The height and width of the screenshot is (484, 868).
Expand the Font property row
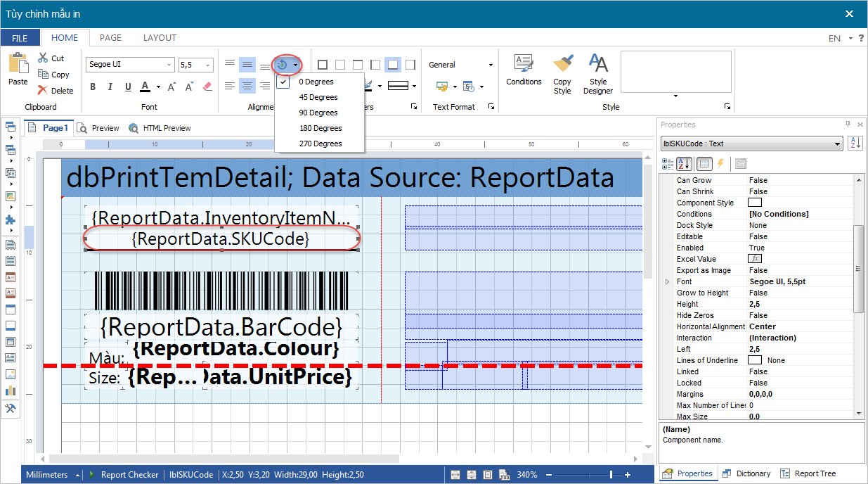click(667, 281)
